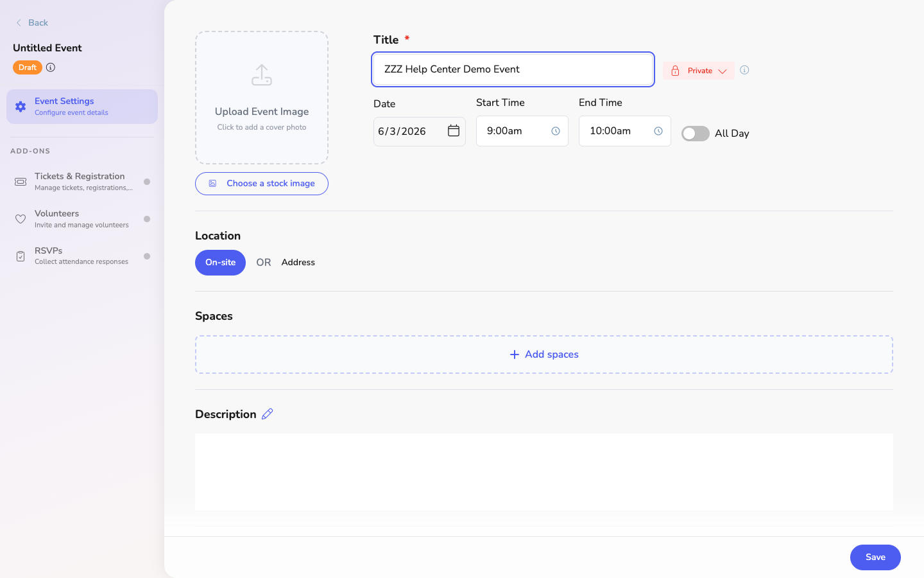
Task: Click the Tickets & Registration ticket icon
Action: tap(21, 182)
